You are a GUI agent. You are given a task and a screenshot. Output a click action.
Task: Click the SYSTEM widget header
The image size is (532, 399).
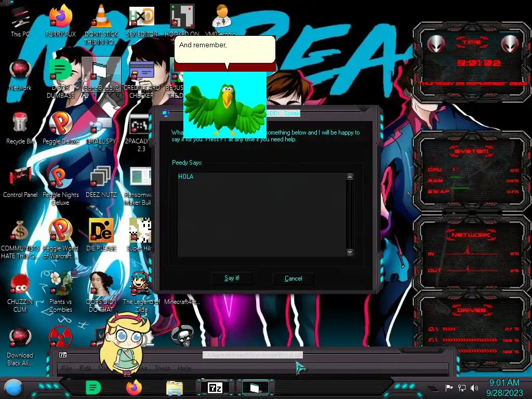pos(471,151)
